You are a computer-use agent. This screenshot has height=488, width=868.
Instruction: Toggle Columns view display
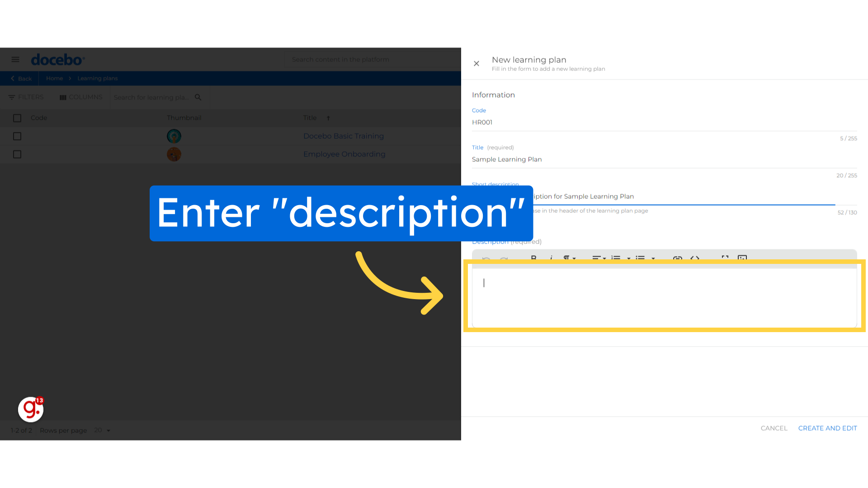[80, 97]
